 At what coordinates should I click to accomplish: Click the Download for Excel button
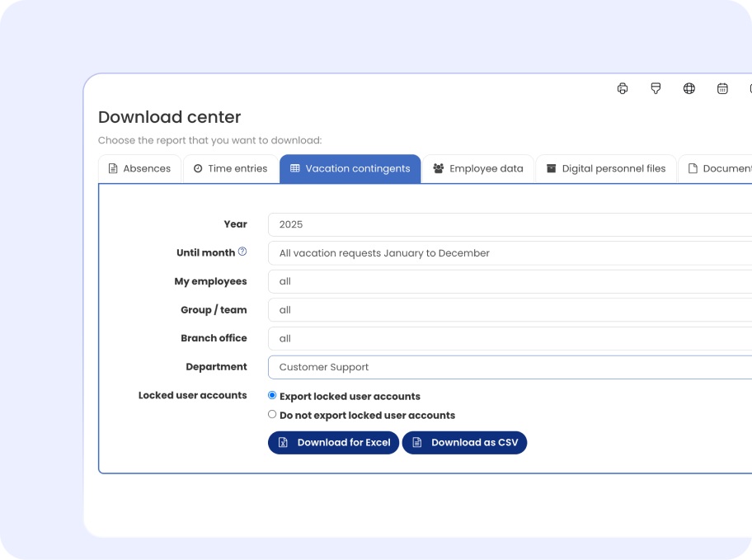[333, 442]
